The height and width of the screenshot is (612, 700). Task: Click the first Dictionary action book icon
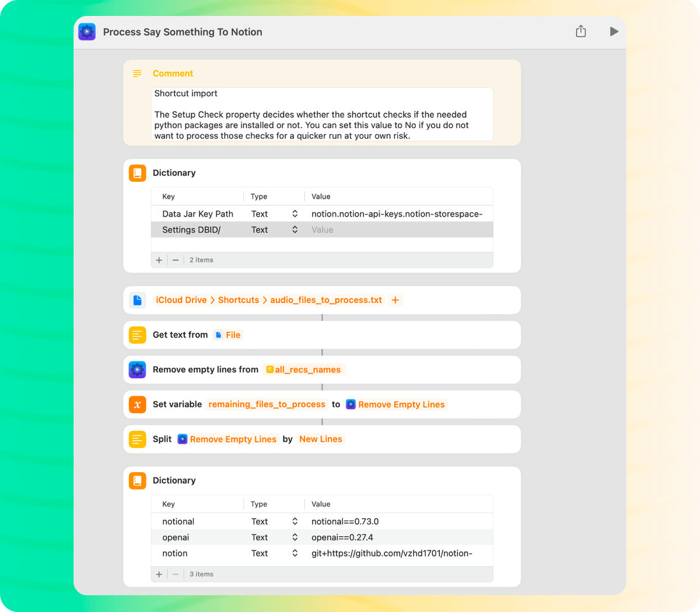(x=138, y=173)
